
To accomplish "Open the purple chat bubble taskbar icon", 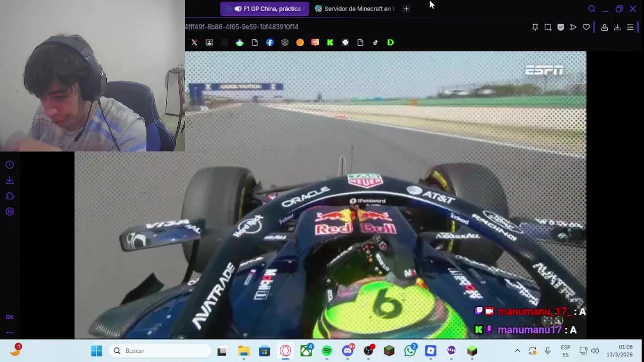I will tap(451, 351).
